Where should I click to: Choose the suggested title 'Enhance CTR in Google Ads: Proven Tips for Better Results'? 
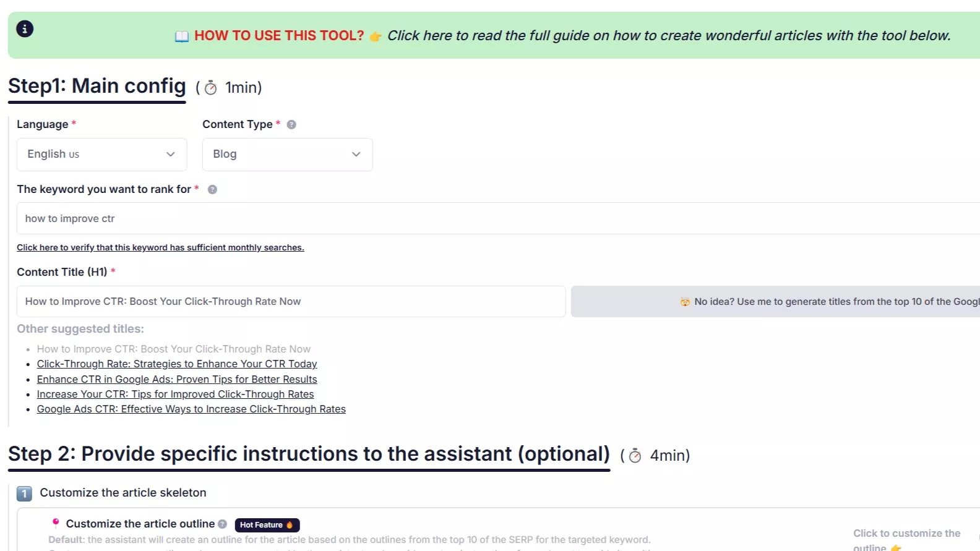coord(177,379)
